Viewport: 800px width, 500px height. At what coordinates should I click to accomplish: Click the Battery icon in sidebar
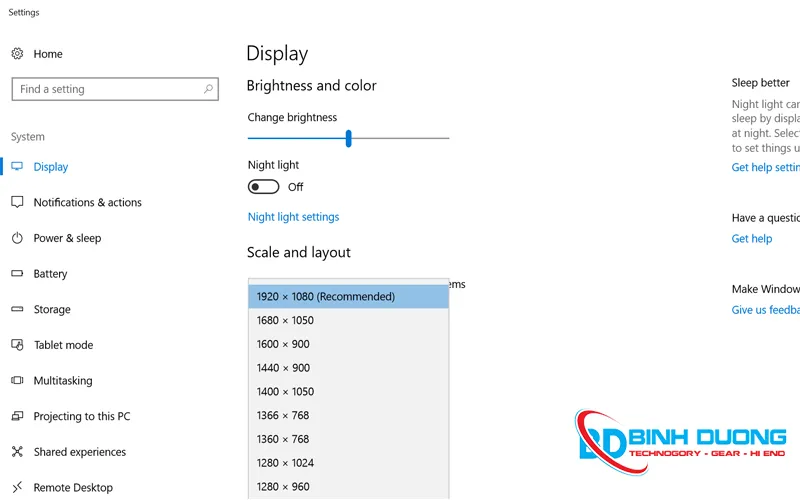tap(17, 273)
